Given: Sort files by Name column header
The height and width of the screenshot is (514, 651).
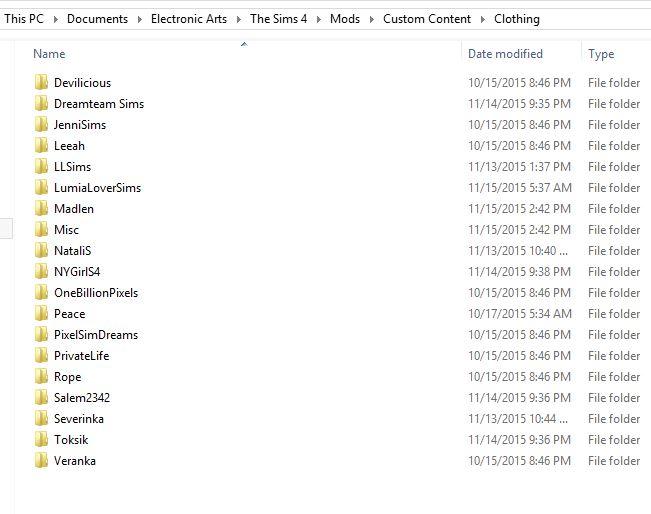Looking at the screenshot, I should [x=49, y=54].
